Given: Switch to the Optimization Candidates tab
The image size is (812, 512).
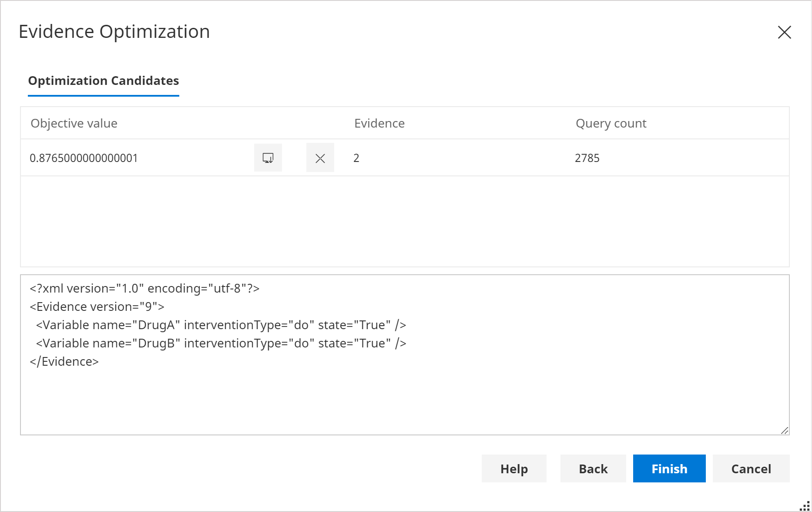Looking at the screenshot, I should click(103, 81).
